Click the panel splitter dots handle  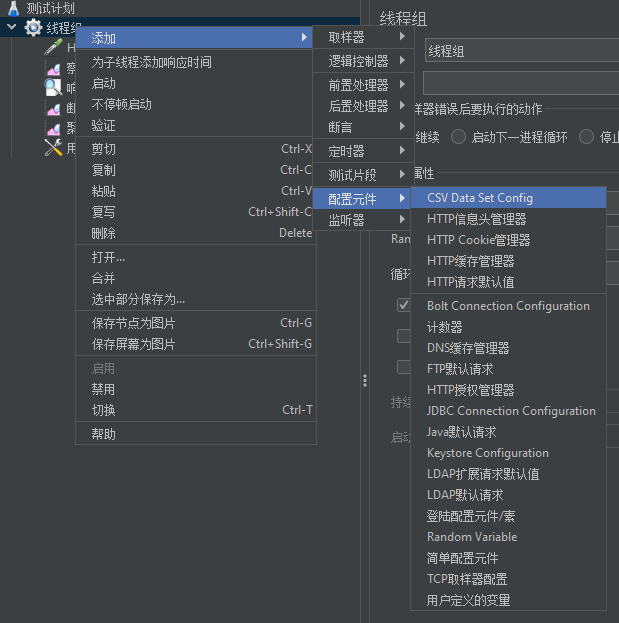click(x=365, y=381)
